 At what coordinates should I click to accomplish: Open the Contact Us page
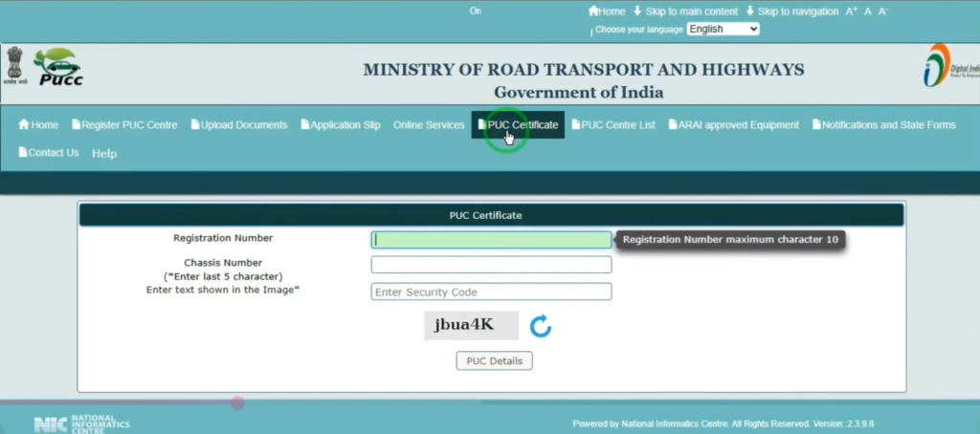(x=49, y=152)
